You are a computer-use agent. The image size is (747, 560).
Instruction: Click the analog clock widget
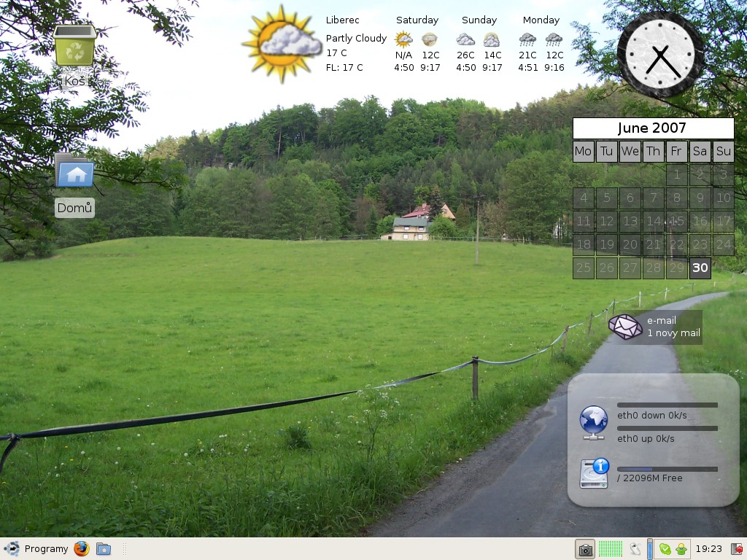661,55
